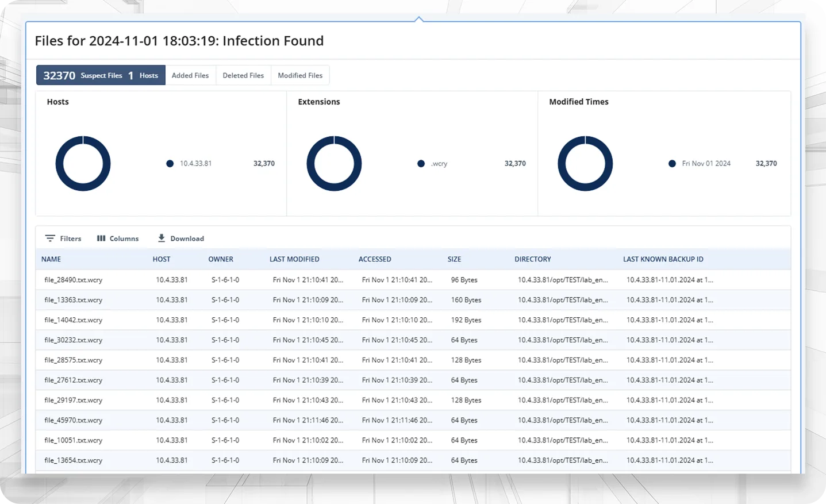This screenshot has width=826, height=504.
Task: Sort by the NAME column header
Action: click(x=51, y=259)
